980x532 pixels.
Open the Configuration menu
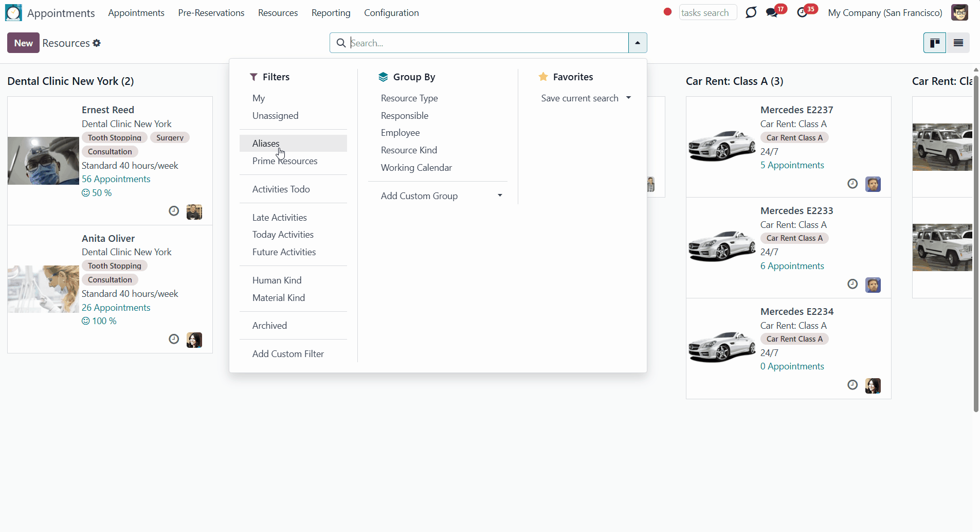coord(391,13)
